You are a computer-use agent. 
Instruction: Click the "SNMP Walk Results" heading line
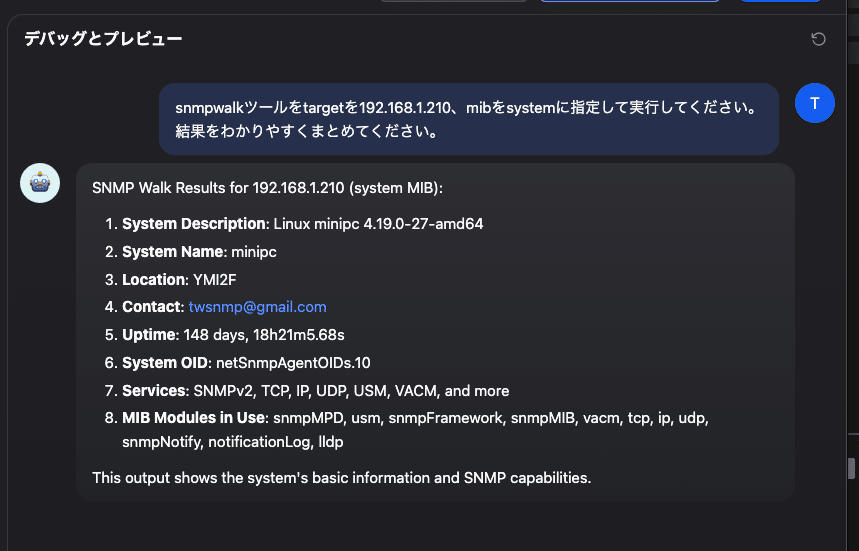[267, 188]
